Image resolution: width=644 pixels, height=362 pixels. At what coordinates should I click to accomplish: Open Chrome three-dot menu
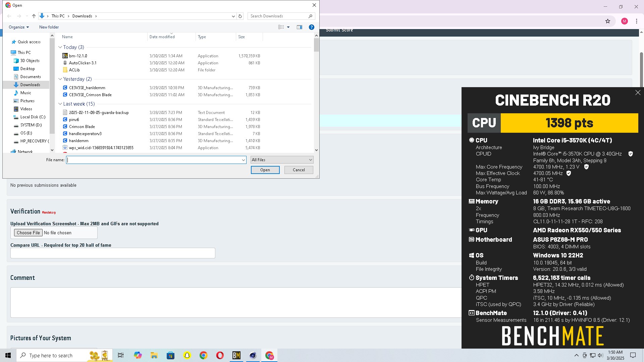[x=637, y=21]
